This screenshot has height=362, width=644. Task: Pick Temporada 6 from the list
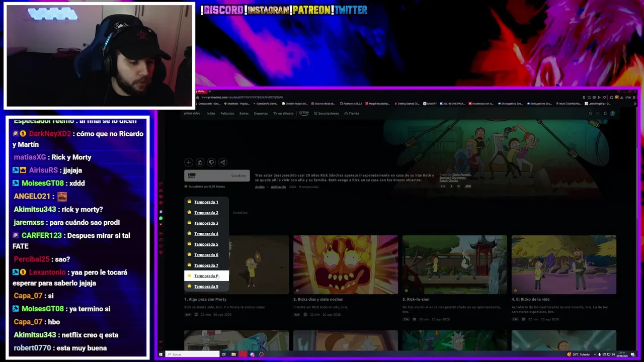pyautogui.click(x=206, y=255)
